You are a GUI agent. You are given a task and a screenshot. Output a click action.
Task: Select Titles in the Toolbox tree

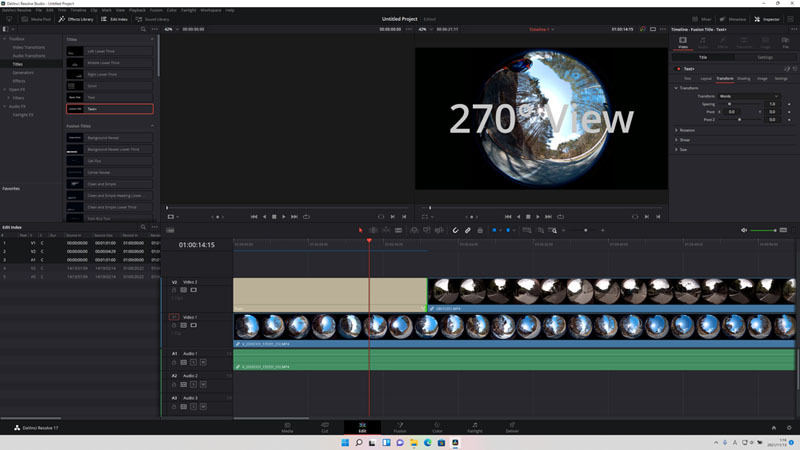click(x=18, y=64)
